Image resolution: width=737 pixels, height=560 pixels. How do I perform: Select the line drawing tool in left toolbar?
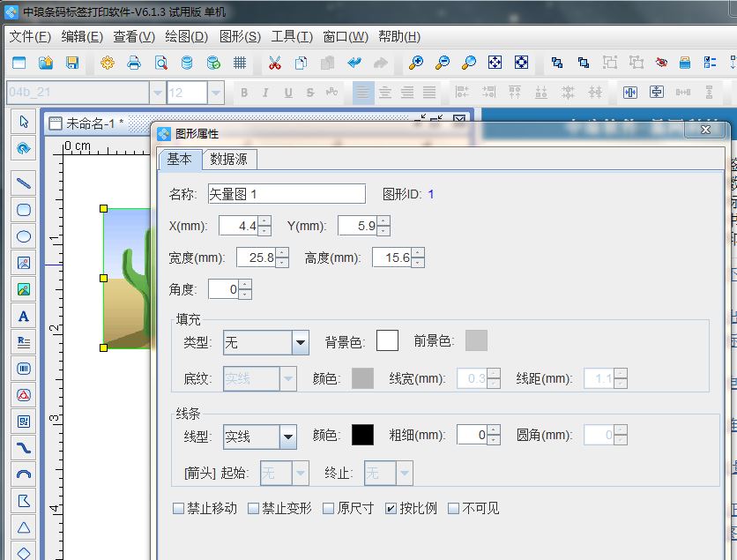[22, 183]
